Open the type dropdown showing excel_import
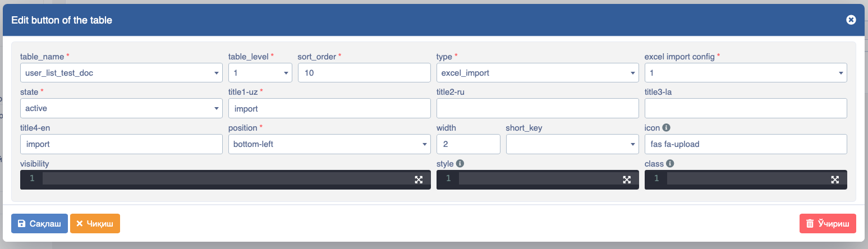This screenshot has height=249, width=868. coord(538,72)
